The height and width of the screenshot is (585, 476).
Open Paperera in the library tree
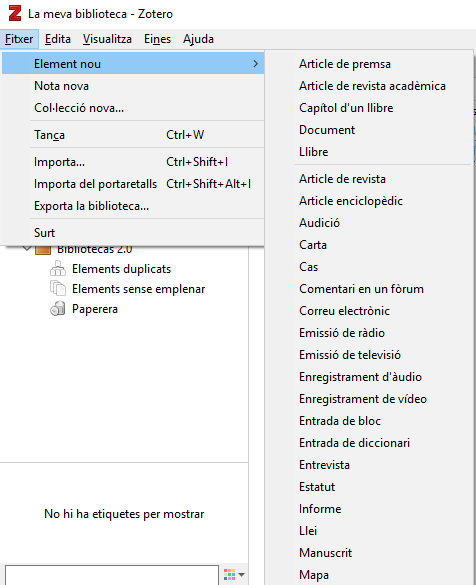pos(124,309)
